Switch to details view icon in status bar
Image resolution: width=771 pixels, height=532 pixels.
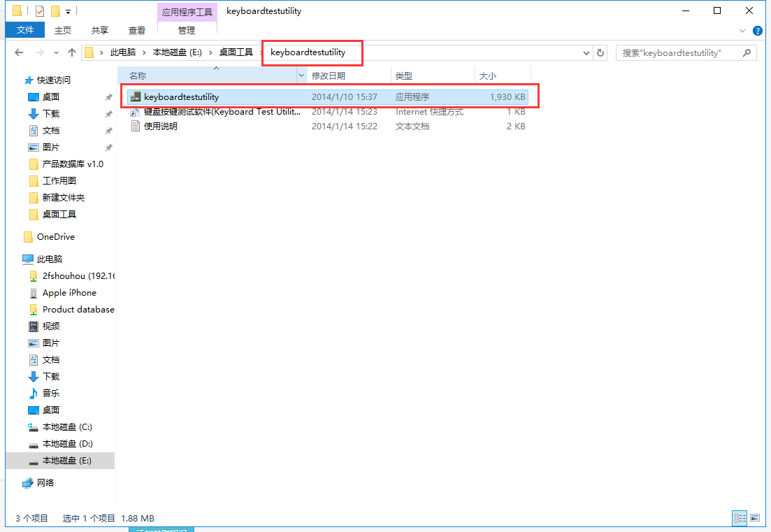[740, 518]
